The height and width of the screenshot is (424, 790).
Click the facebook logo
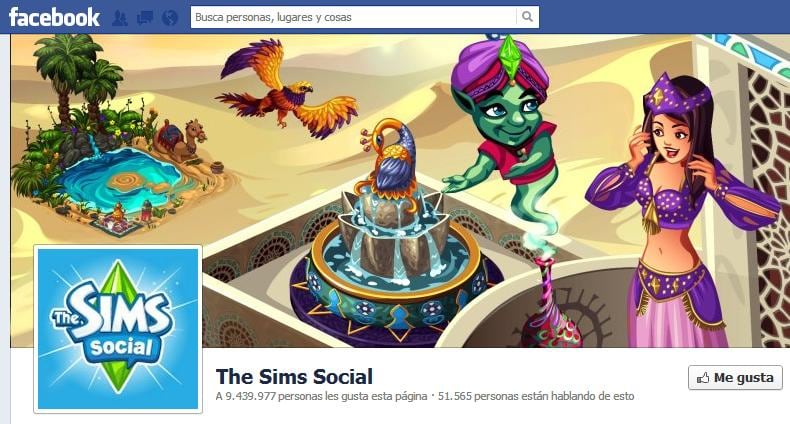click(x=54, y=17)
